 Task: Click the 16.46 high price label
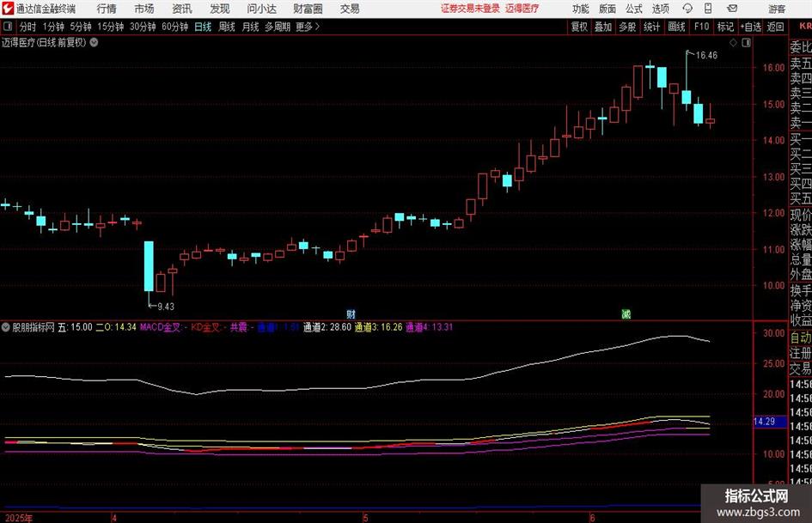[x=706, y=56]
